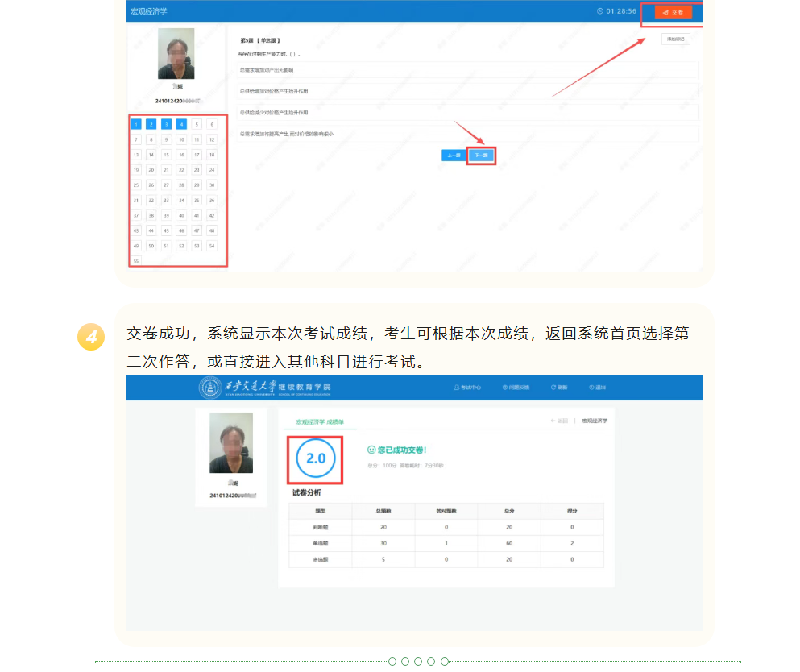This screenshot has width=800, height=672.
Task: Click 添加标记 to mark this question
Action: click(675, 39)
